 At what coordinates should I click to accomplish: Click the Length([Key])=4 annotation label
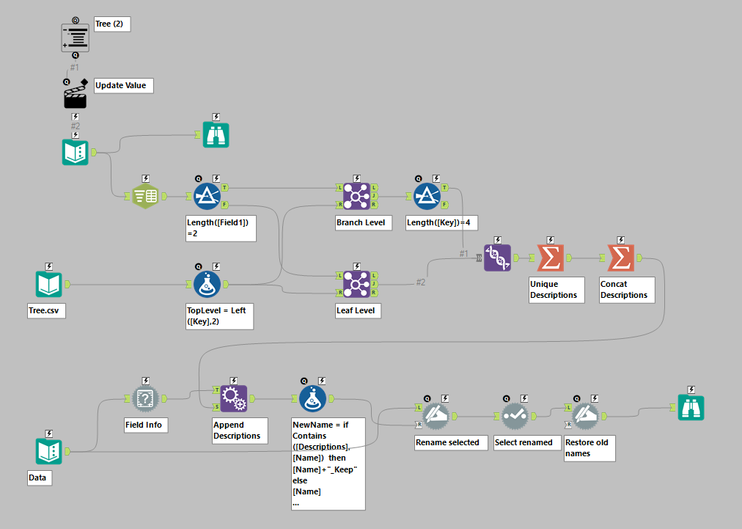tap(441, 223)
